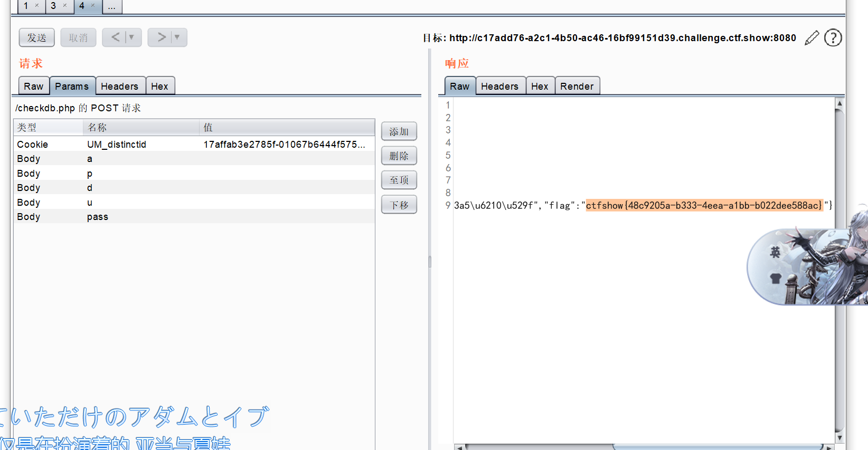
Task: Sort by the 值 column header
Action: (287, 127)
